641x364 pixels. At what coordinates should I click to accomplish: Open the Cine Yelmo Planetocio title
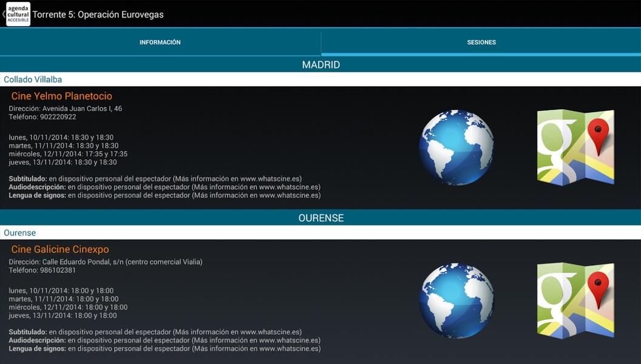click(62, 96)
